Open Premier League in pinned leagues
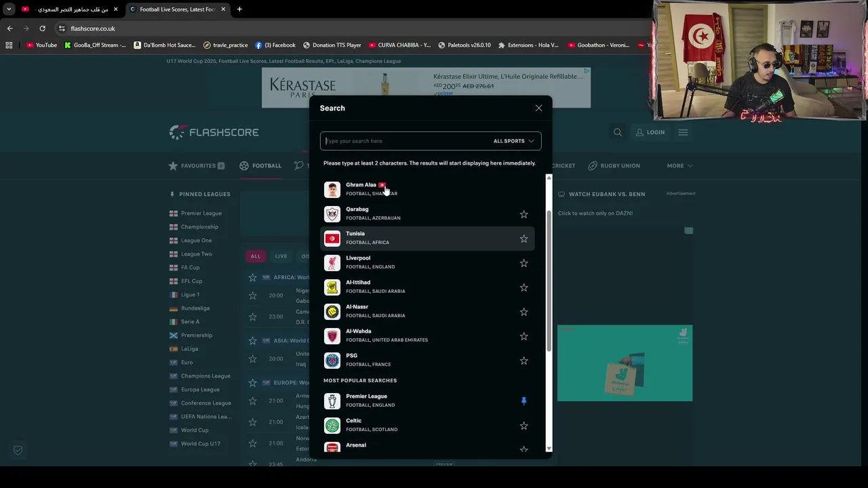 point(201,213)
